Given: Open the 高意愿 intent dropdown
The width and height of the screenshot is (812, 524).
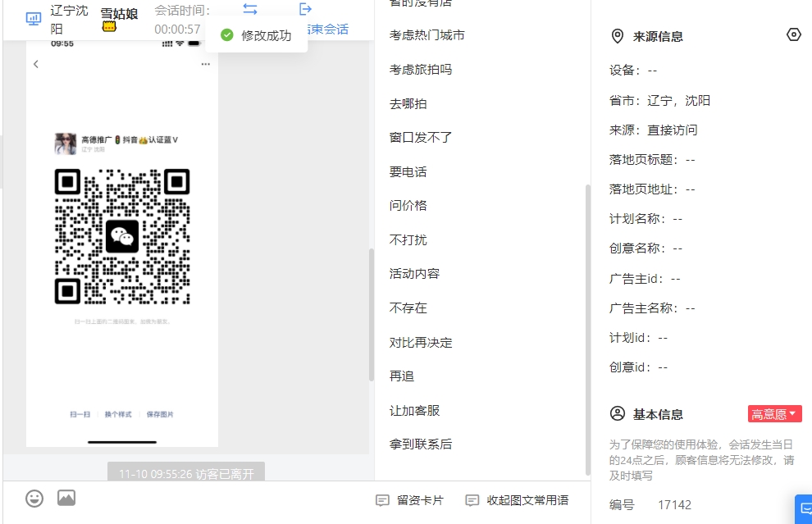Looking at the screenshot, I should [775, 414].
